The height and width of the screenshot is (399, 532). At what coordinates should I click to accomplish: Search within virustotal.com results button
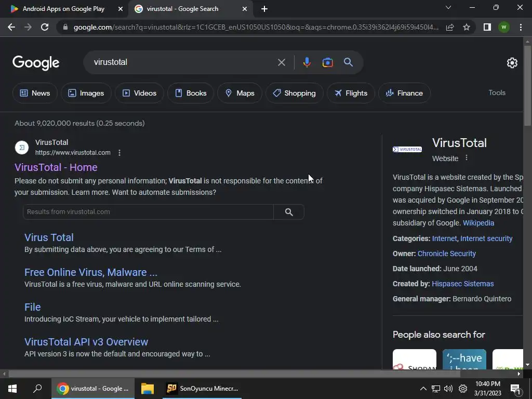coord(289,212)
